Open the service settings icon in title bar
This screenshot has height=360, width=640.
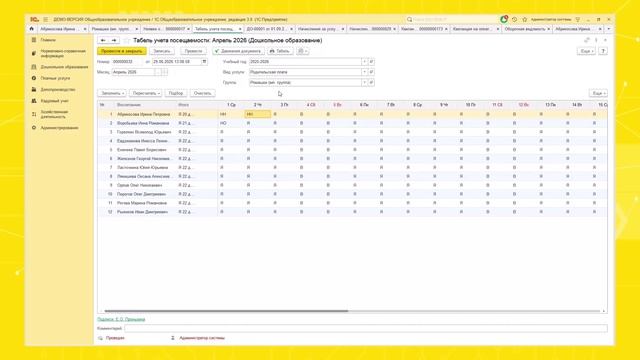coord(578,20)
